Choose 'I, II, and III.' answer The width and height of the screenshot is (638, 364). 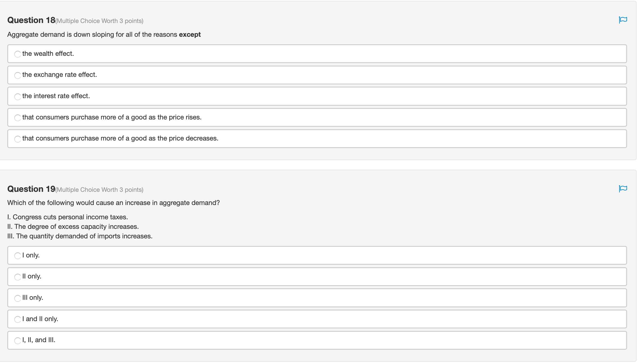tap(18, 340)
